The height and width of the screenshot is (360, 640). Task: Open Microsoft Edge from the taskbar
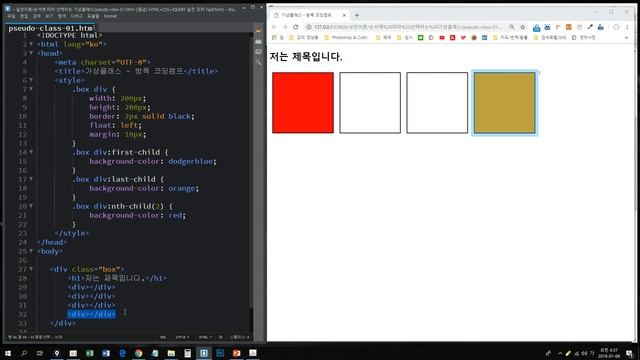tap(122, 353)
